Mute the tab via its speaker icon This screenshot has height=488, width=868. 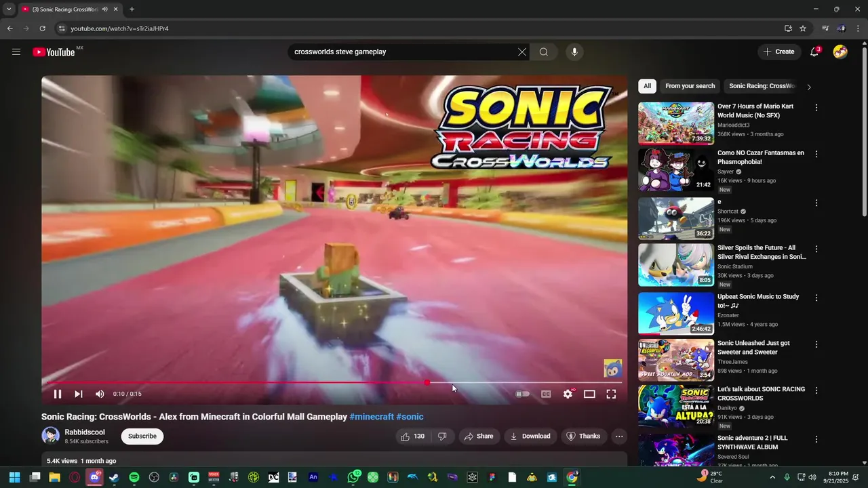(x=104, y=9)
